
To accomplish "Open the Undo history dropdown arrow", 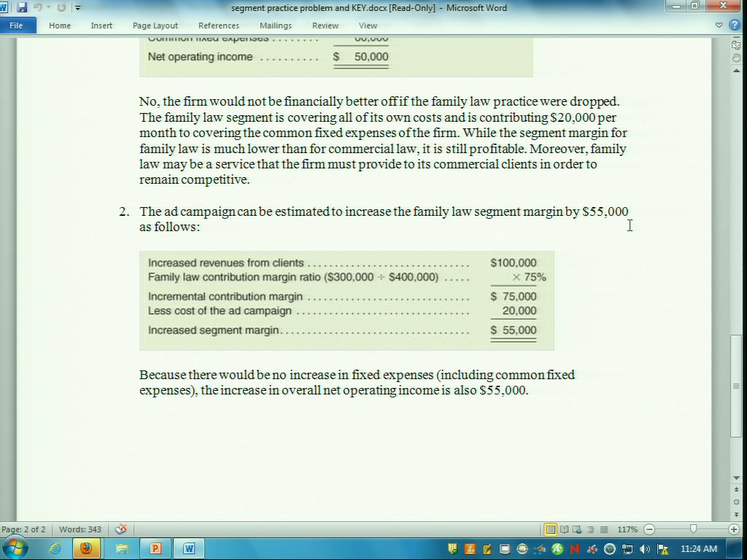I will (50, 8).
